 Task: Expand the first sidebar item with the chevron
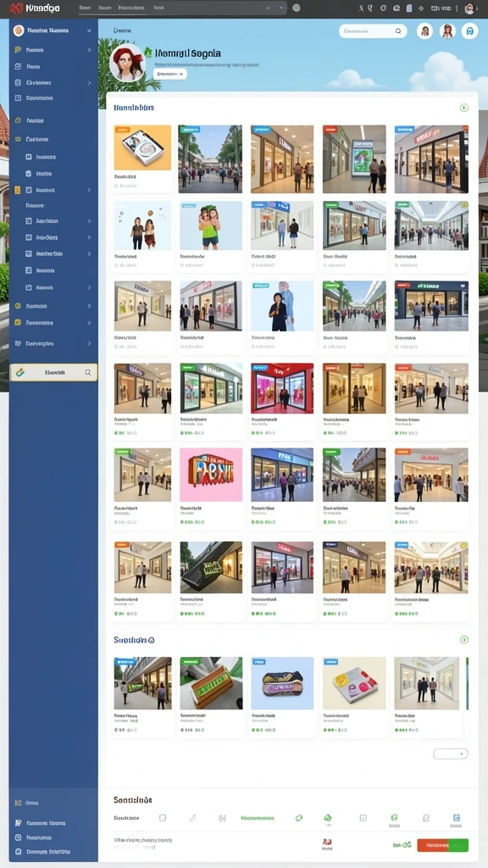tap(89, 50)
